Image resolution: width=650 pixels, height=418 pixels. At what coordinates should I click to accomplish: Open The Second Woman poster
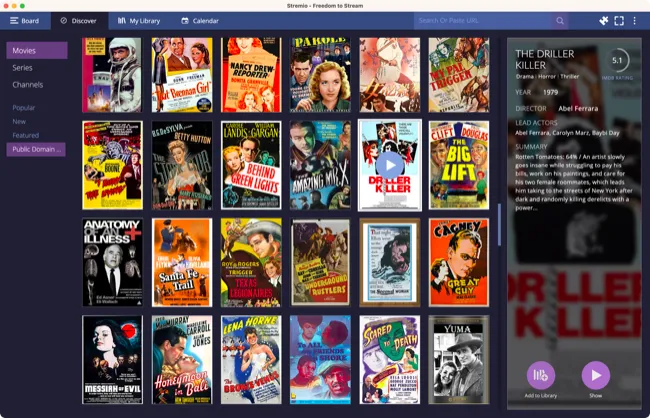(390, 262)
